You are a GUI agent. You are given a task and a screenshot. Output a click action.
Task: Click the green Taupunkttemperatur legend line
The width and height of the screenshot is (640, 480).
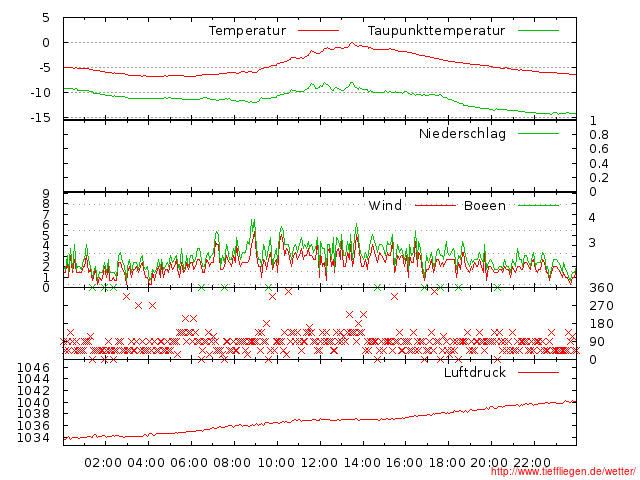tap(538, 31)
